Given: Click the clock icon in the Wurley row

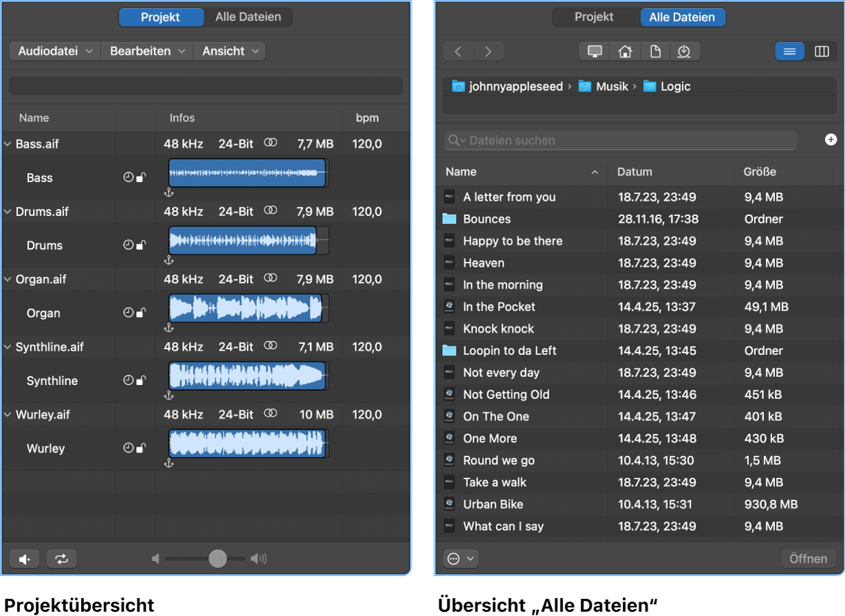Looking at the screenshot, I should pos(128,448).
